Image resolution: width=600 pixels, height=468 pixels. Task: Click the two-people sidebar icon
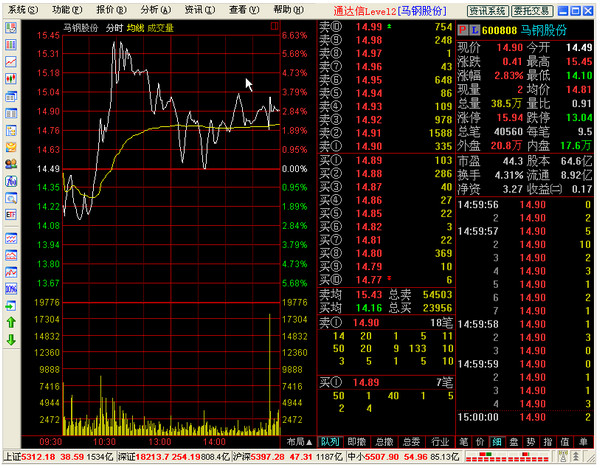tap(11, 164)
